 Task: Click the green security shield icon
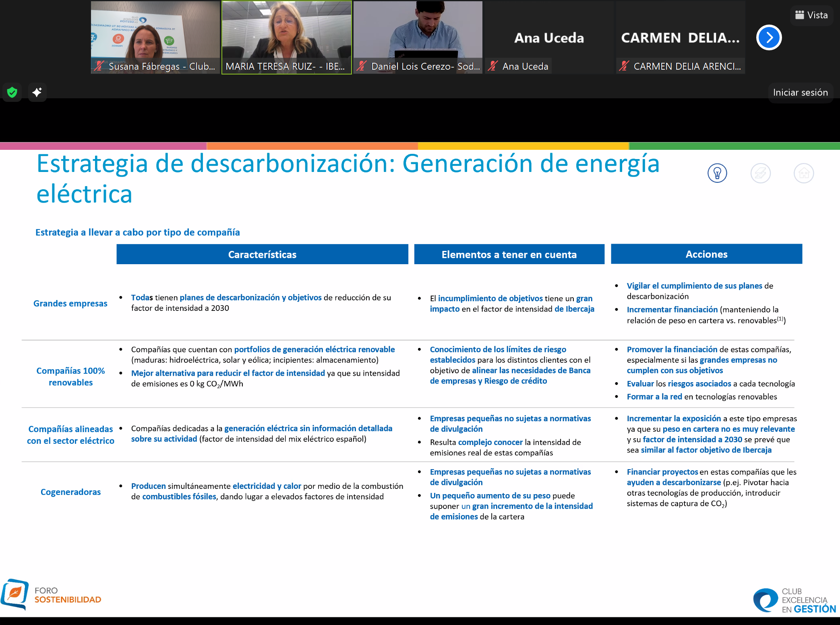tap(12, 93)
